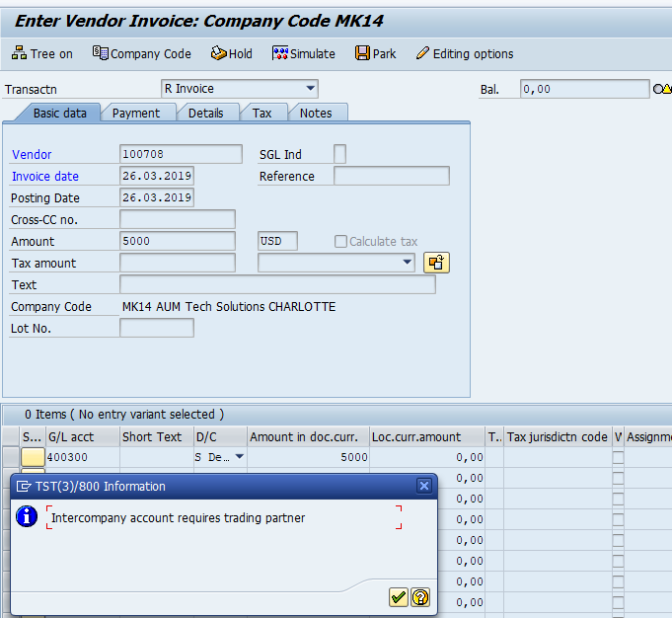Image resolution: width=672 pixels, height=618 pixels.
Task: Expand the Transactn R Invoice dropdown
Action: click(x=311, y=89)
